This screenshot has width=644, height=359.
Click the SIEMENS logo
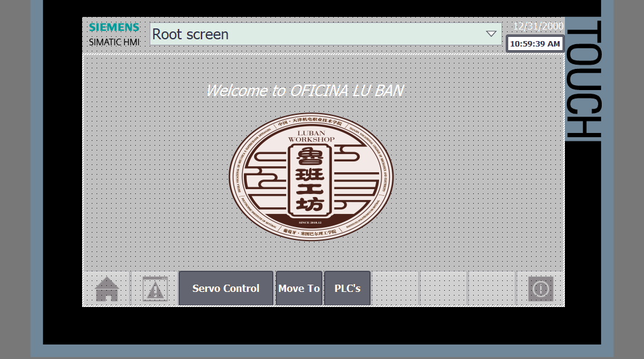point(114,27)
